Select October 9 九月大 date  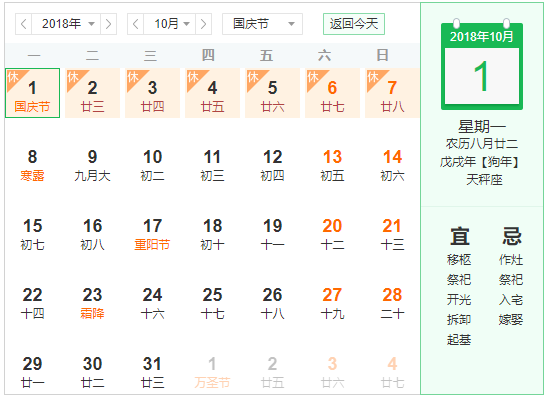coord(93,166)
